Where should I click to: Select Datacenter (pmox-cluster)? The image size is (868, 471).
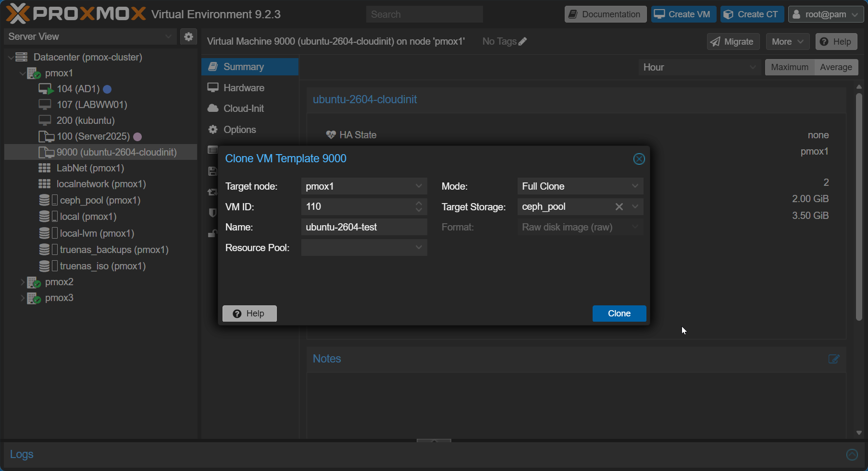tap(100, 57)
